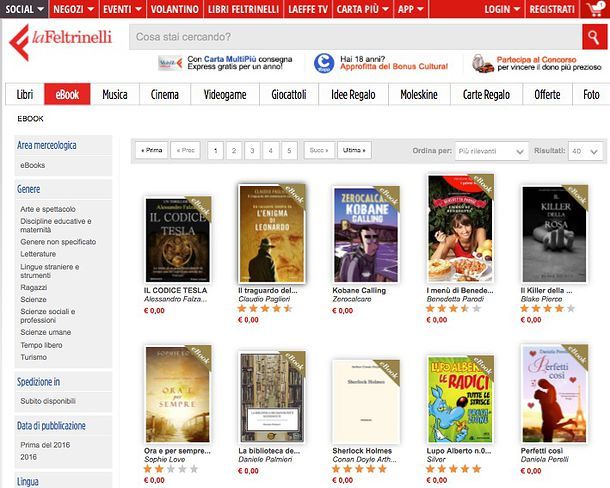Image resolution: width=610 pixels, height=488 pixels.
Task: Select the Cinema tab
Action: coord(165,94)
